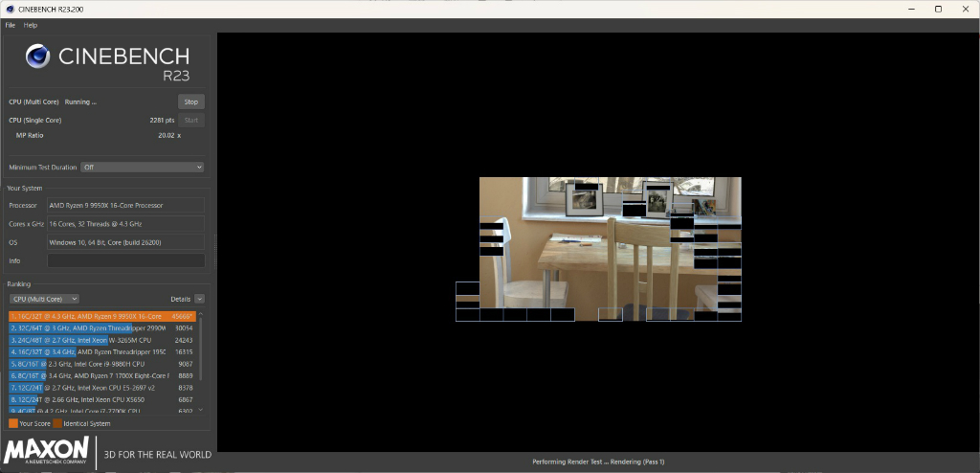Viewport: 980px width, 473px height.
Task: Select the Ryzen 7 1700X ranking row
Action: (102, 376)
